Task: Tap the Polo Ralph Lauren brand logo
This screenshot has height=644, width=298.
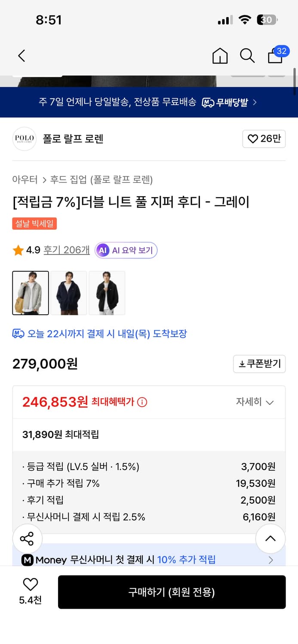Action: [x=24, y=139]
